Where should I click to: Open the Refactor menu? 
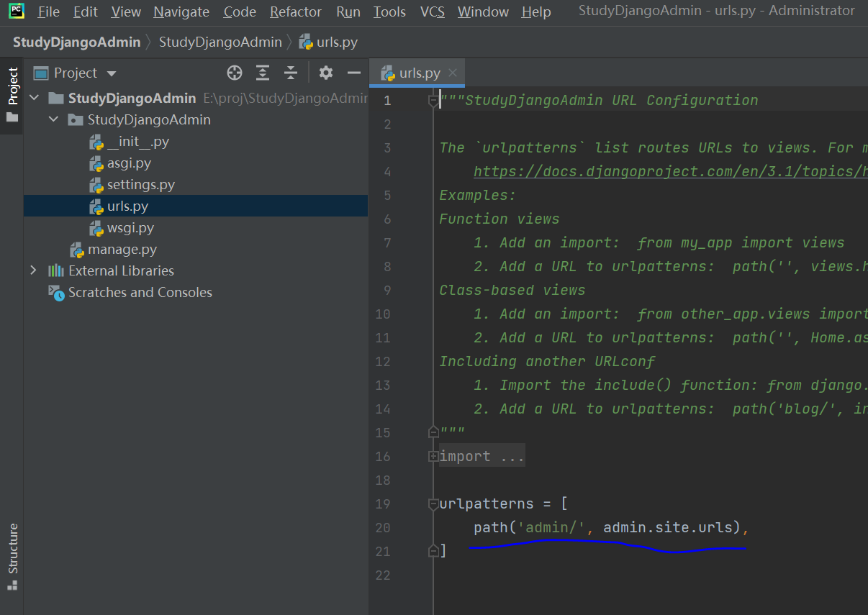point(296,12)
